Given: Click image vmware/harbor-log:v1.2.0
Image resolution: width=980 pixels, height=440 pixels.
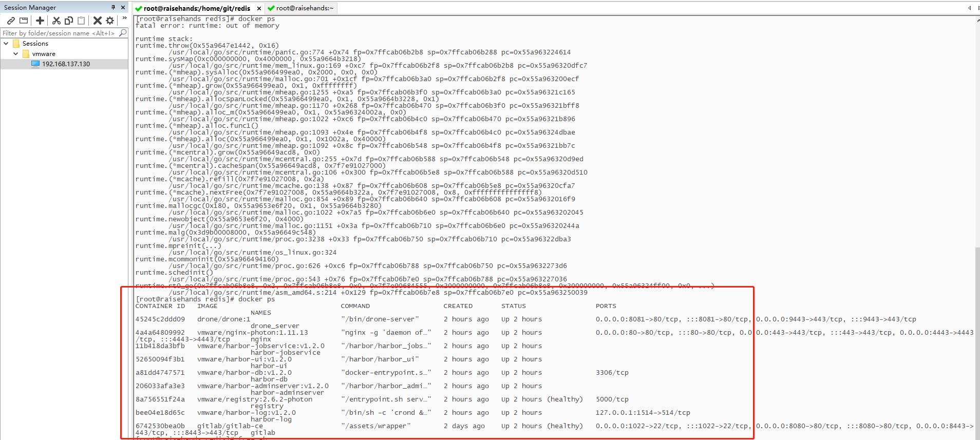Looking at the screenshot, I should click(x=246, y=413).
